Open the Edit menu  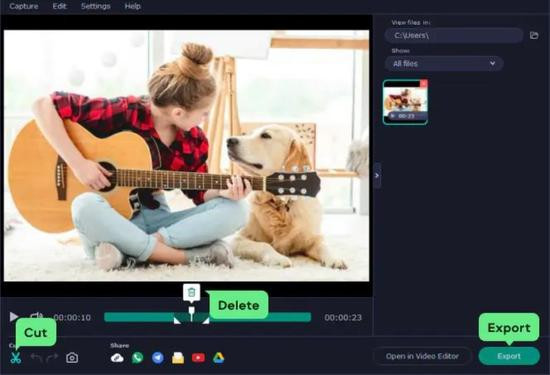[59, 6]
